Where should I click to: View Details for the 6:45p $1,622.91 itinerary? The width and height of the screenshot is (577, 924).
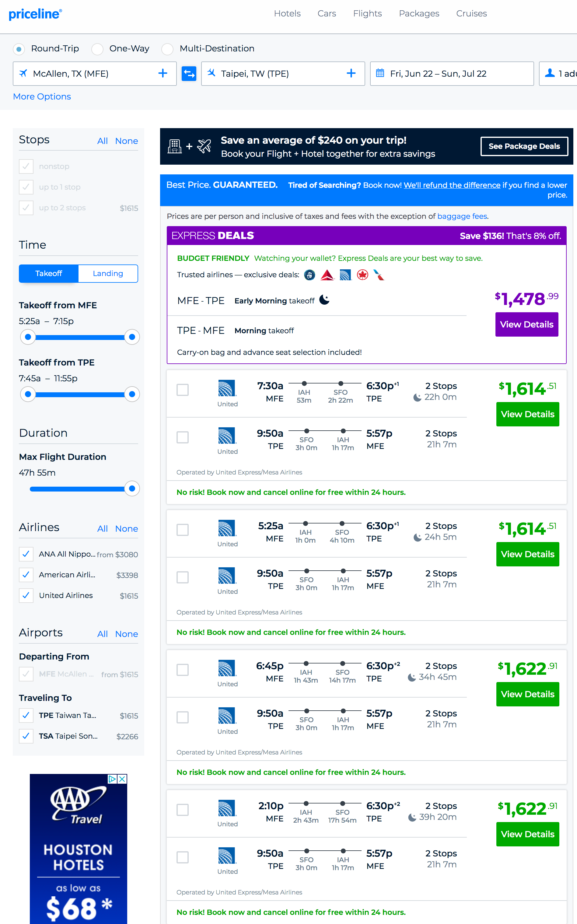point(527,694)
